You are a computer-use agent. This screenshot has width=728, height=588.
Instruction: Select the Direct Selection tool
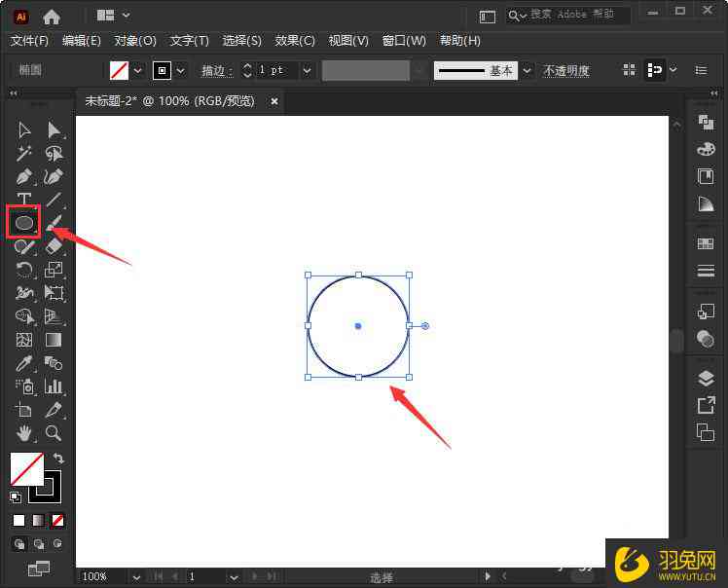tap(54, 130)
